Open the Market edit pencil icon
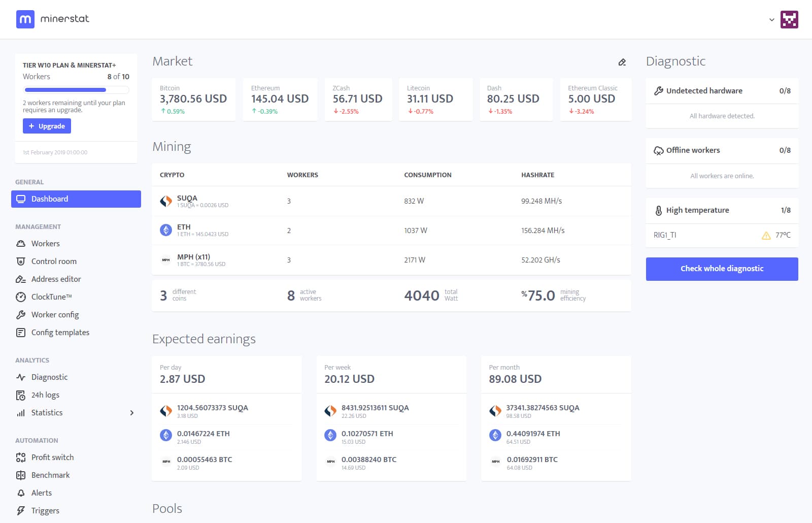The image size is (812, 523). pyautogui.click(x=622, y=62)
